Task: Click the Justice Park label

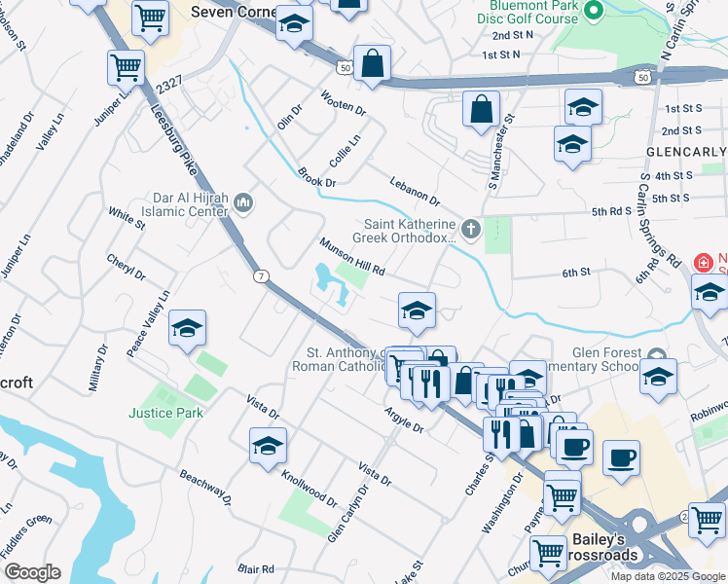Action: [x=165, y=413]
